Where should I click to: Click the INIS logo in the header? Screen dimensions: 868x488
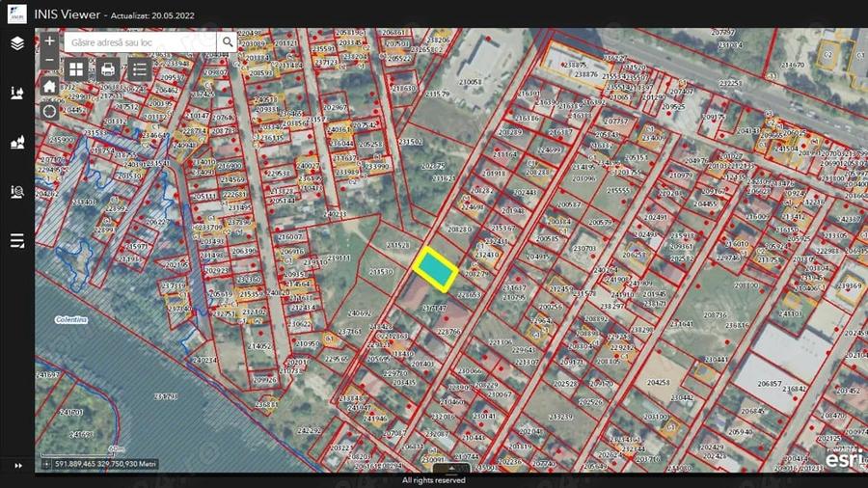[17, 14]
